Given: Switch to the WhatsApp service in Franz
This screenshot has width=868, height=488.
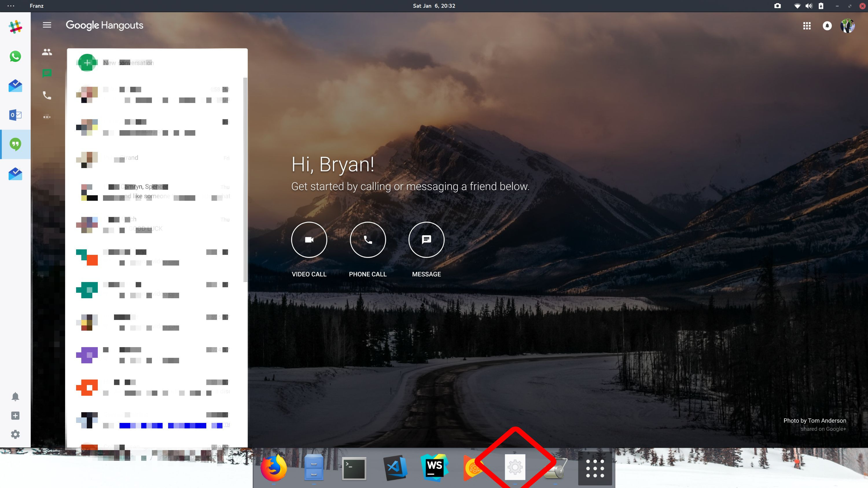Looking at the screenshot, I should click(x=15, y=56).
